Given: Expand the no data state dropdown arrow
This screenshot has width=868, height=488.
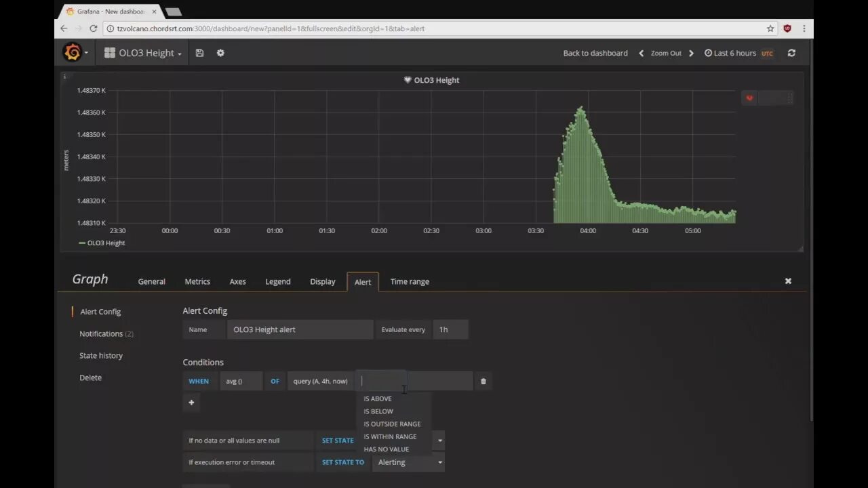Looking at the screenshot, I should tap(439, 441).
